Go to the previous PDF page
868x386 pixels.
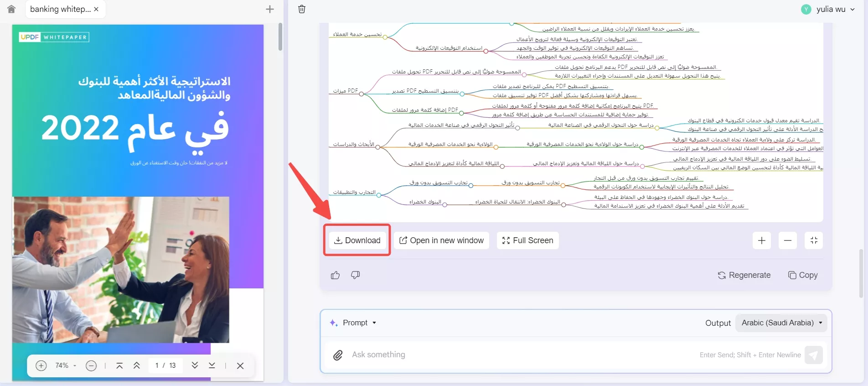tap(136, 365)
